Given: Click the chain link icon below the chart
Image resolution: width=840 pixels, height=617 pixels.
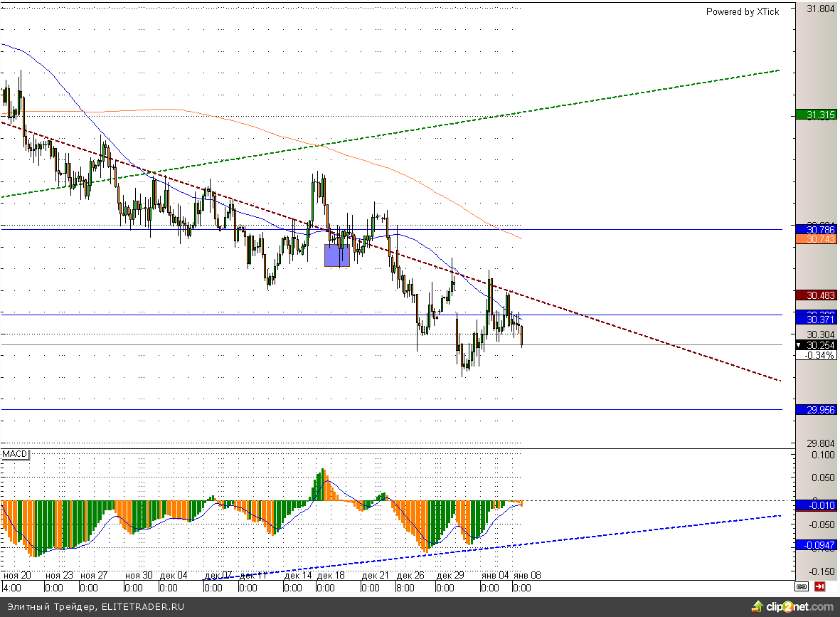Looking at the screenshot, I should (802, 587).
